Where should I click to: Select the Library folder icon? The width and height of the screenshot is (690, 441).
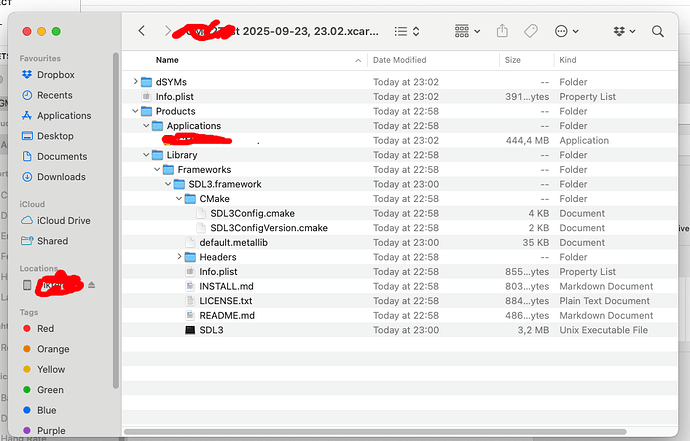pyautogui.click(x=158, y=155)
